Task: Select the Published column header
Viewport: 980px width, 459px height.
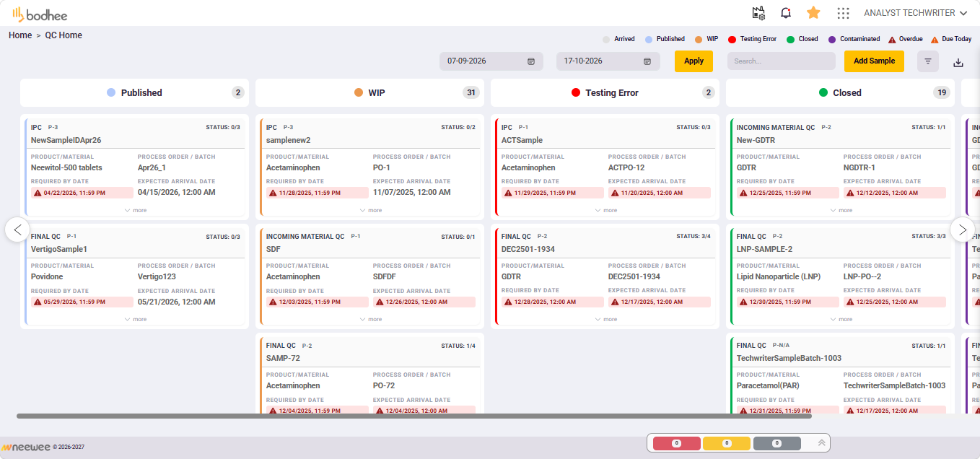Action: point(135,92)
